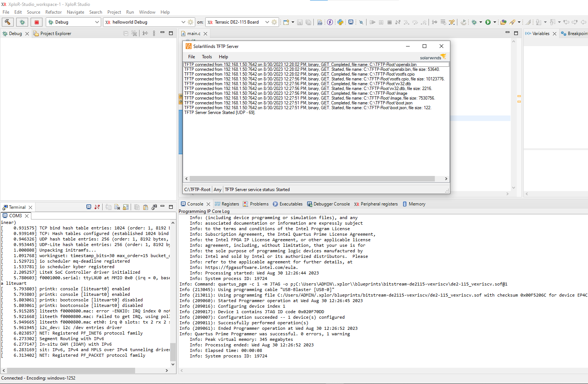
Task: Click the hammer Build button
Action: [8, 22]
